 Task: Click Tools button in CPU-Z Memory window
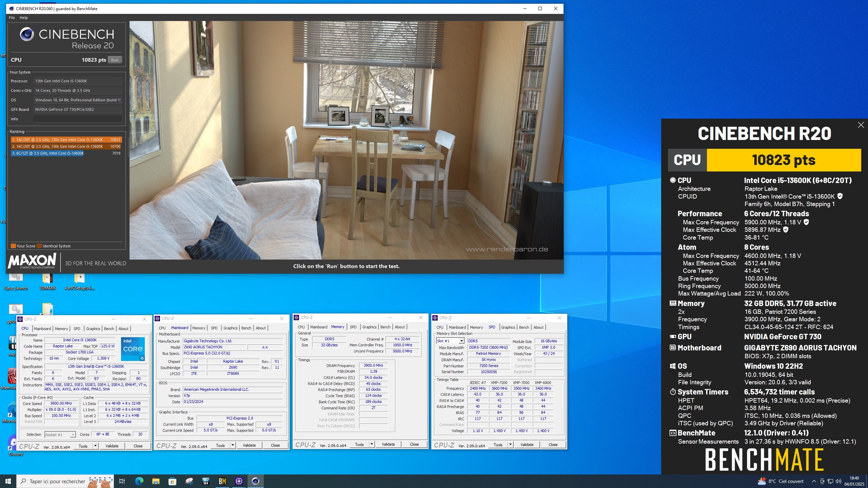[x=359, y=444]
